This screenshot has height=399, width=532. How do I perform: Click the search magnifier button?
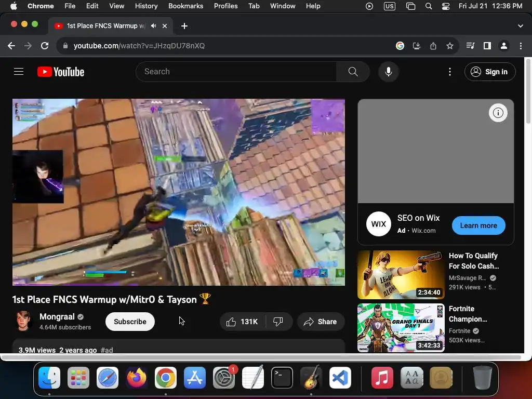353,72
